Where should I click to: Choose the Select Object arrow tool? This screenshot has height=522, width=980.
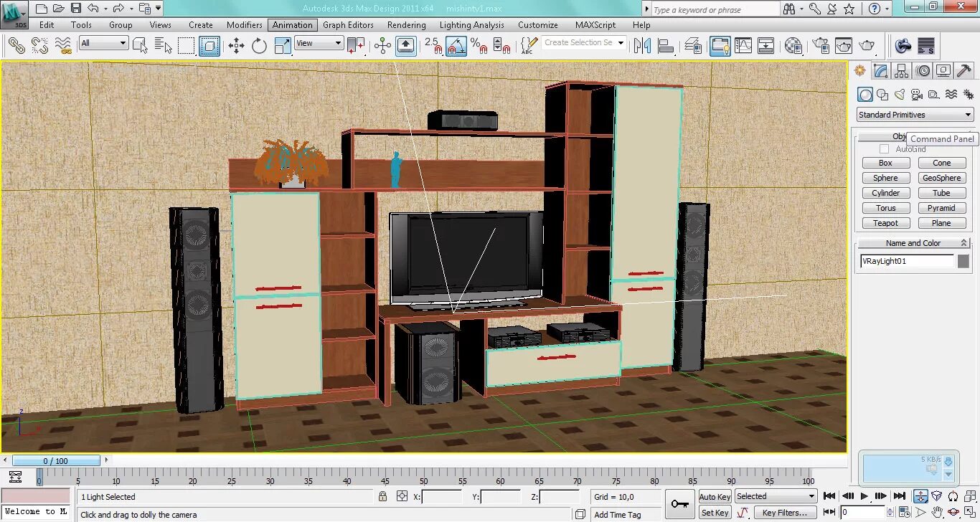tap(141, 46)
